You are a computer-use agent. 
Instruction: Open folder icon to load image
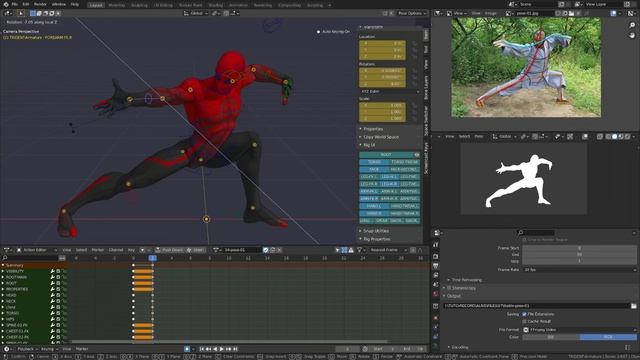coord(571,13)
